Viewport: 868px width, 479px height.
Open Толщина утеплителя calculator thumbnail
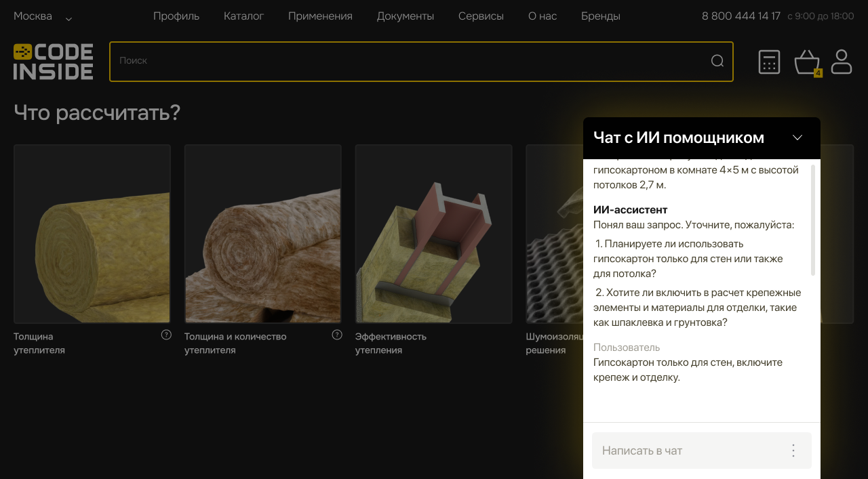(x=92, y=234)
